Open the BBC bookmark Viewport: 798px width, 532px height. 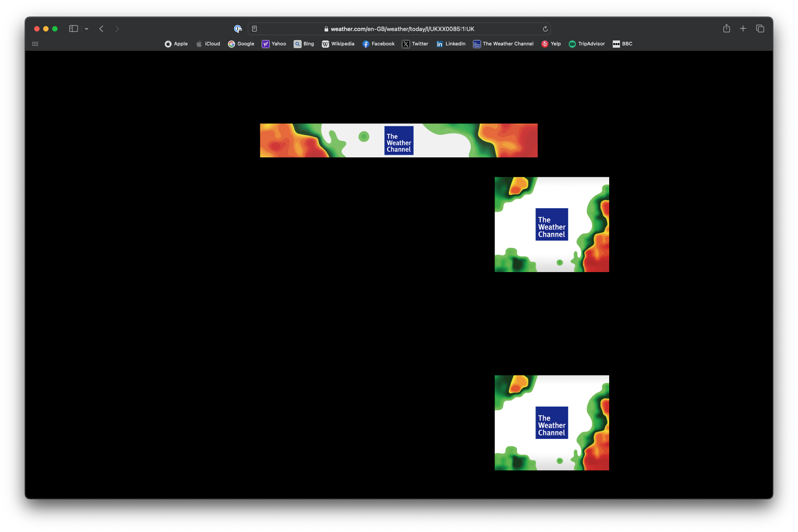coord(623,44)
